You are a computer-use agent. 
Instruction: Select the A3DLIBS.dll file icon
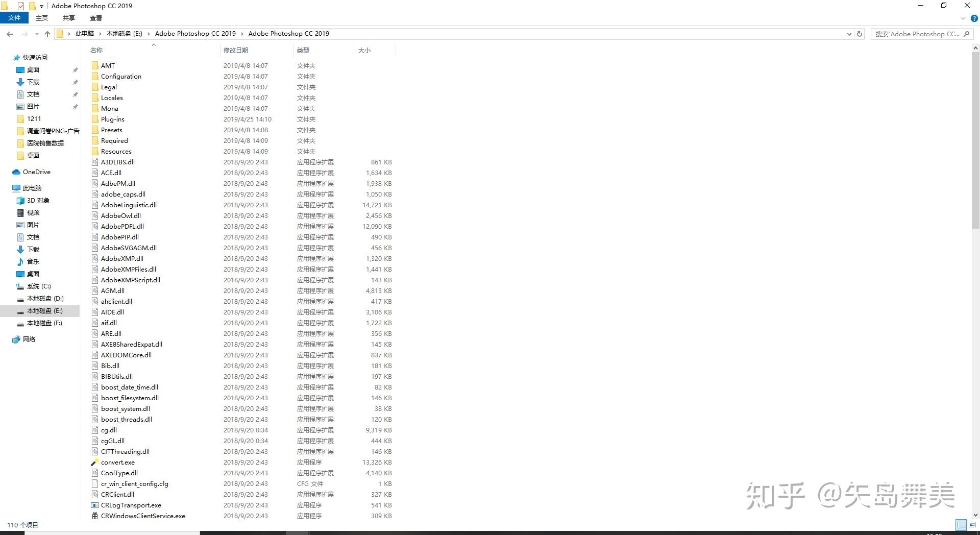pyautogui.click(x=95, y=162)
